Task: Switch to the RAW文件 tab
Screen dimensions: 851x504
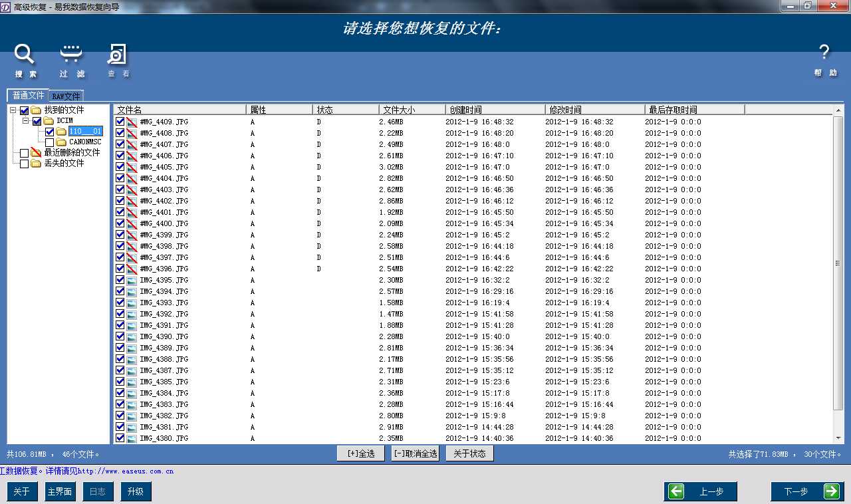Action: tap(66, 96)
